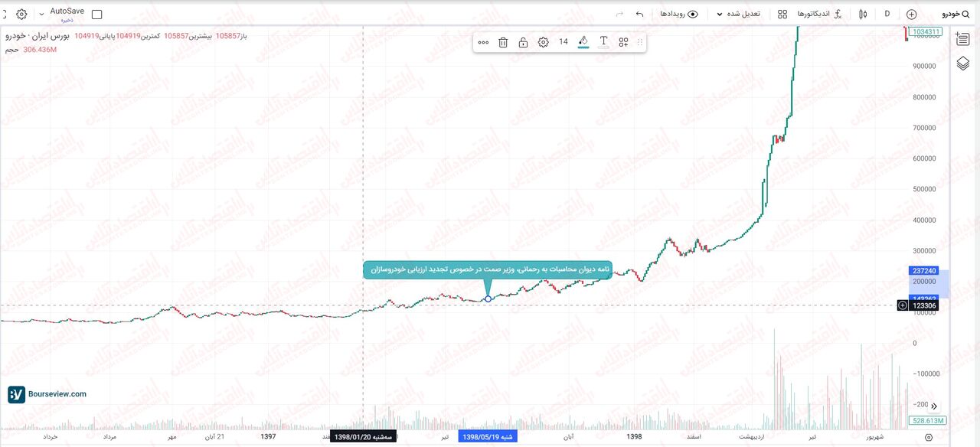
Task: Change the D timeframe interval
Action: 887,14
